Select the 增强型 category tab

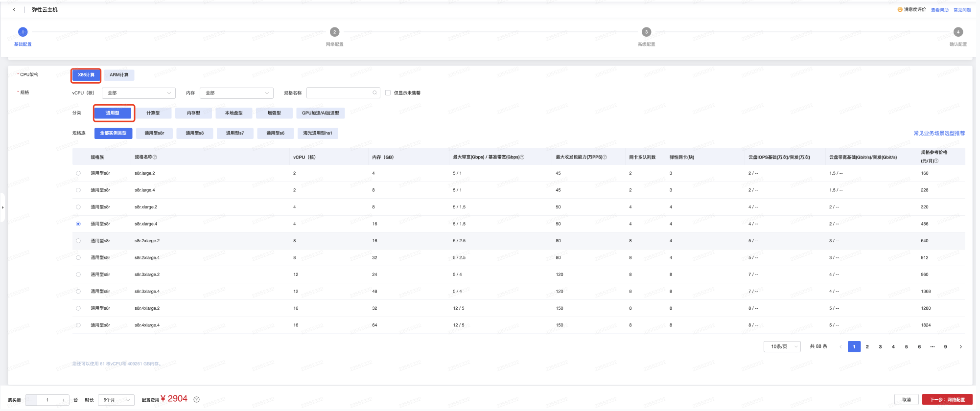(274, 113)
